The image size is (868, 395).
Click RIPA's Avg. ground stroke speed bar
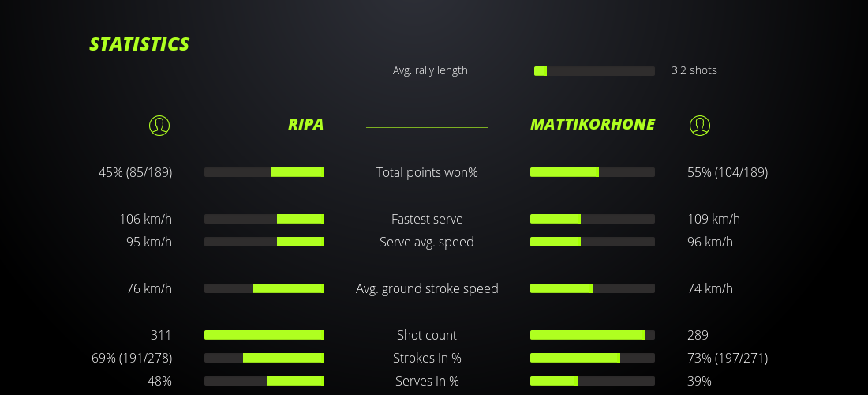pyautogui.click(x=264, y=288)
